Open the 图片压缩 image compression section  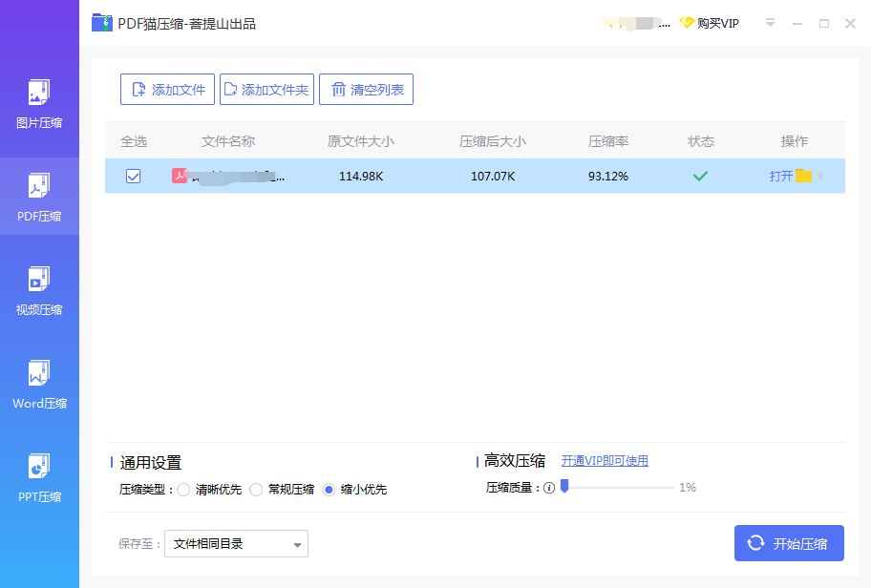point(39,104)
